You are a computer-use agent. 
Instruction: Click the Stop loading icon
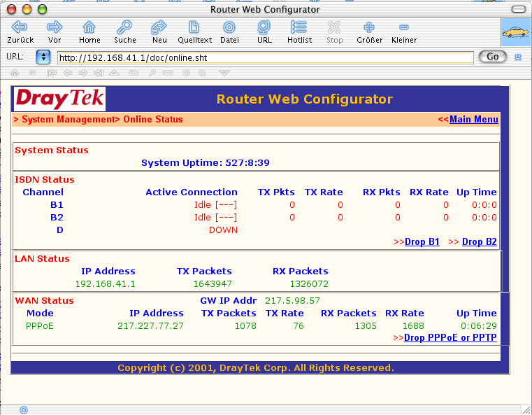click(x=334, y=27)
